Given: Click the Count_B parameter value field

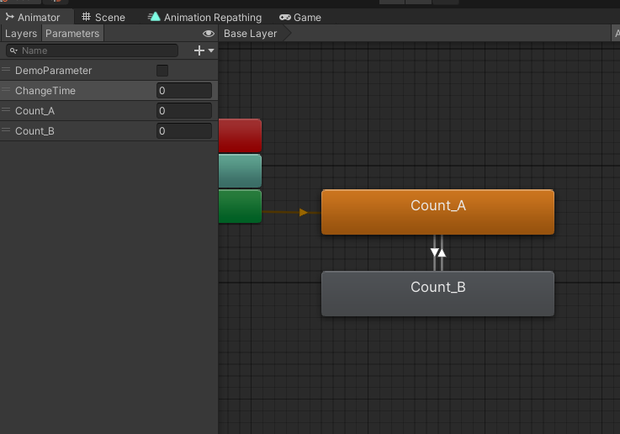Looking at the screenshot, I should click(184, 131).
